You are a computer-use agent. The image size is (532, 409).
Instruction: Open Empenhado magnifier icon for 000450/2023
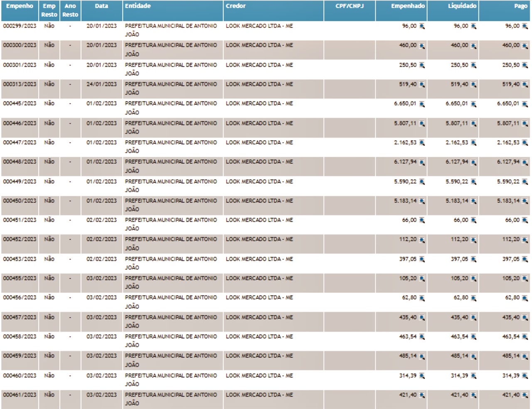tap(422, 201)
